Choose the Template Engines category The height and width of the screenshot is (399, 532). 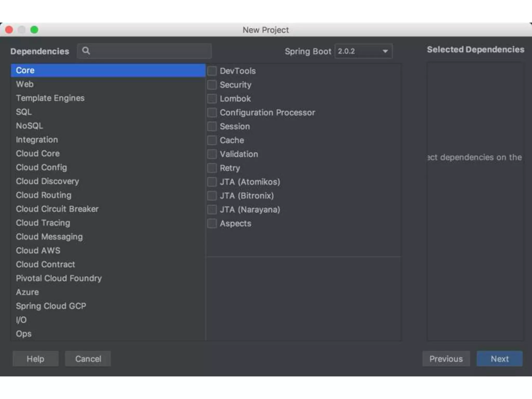(50, 98)
